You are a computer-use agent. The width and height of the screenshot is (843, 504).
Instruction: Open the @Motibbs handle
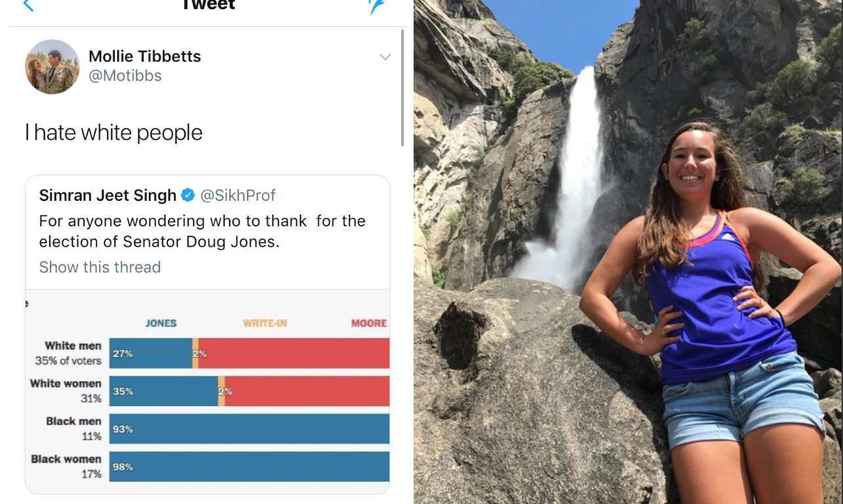(125, 76)
